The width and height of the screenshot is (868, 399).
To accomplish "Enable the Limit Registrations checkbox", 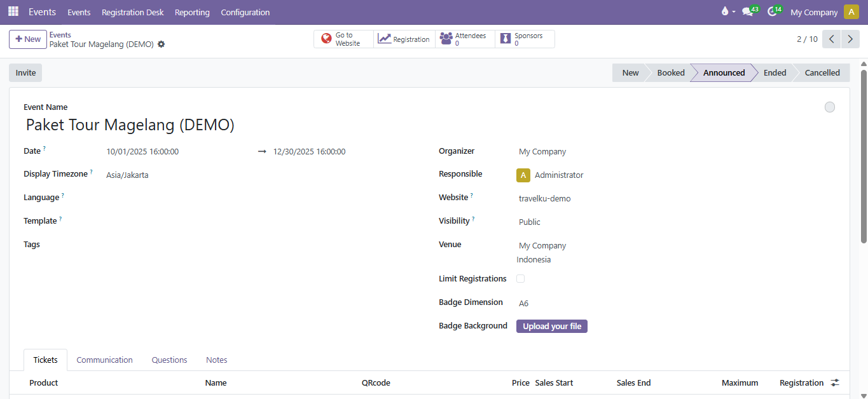I will click(x=521, y=279).
